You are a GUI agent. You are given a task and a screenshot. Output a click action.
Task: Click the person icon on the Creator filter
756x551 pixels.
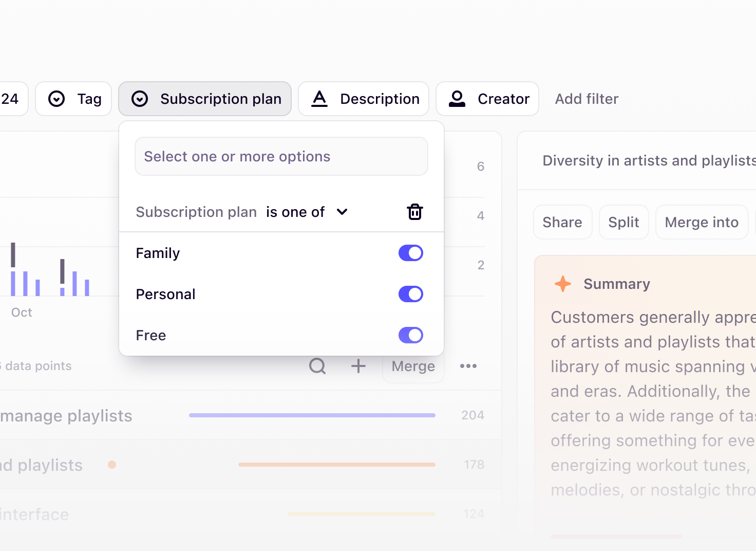tap(457, 99)
